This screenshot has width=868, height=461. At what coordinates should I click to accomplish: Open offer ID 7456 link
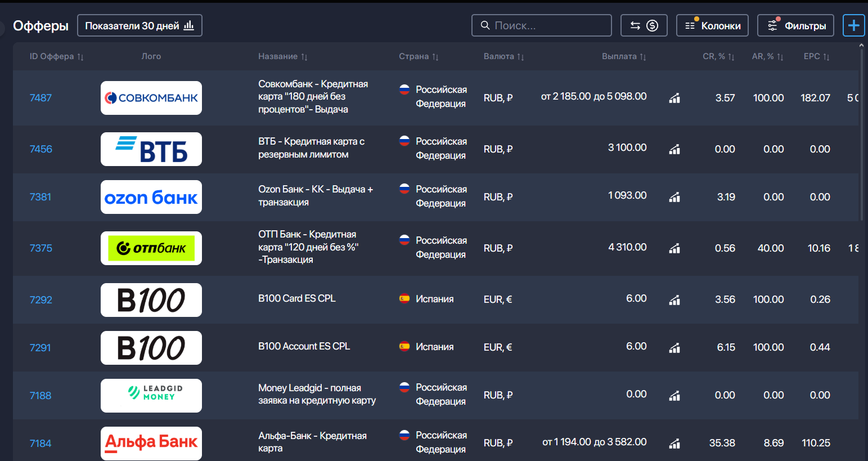click(x=41, y=149)
